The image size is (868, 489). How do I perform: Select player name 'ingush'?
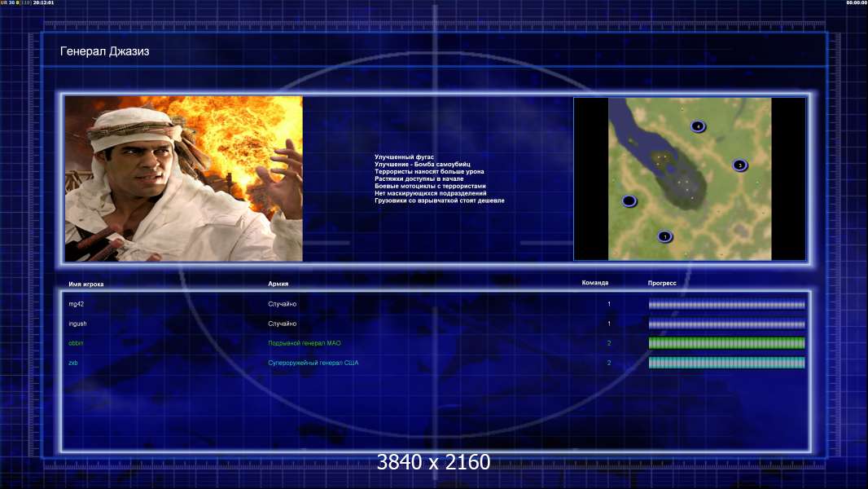coord(77,324)
